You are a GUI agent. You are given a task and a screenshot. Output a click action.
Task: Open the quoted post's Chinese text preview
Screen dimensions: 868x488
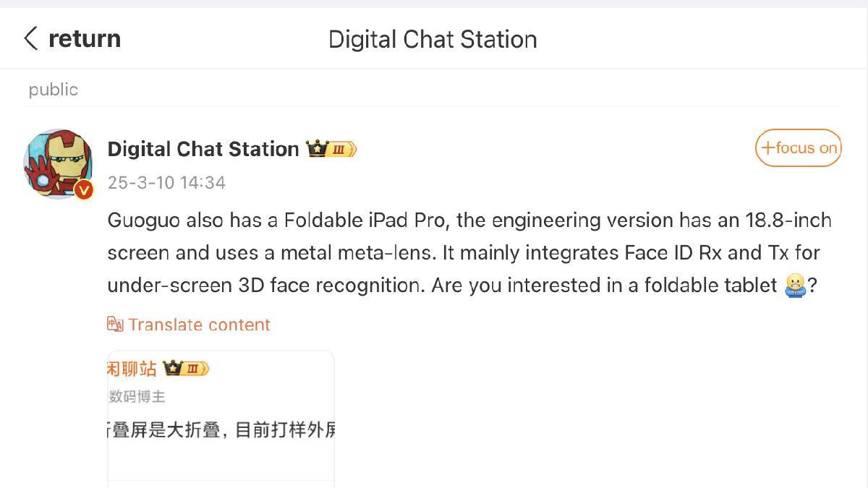click(x=221, y=431)
